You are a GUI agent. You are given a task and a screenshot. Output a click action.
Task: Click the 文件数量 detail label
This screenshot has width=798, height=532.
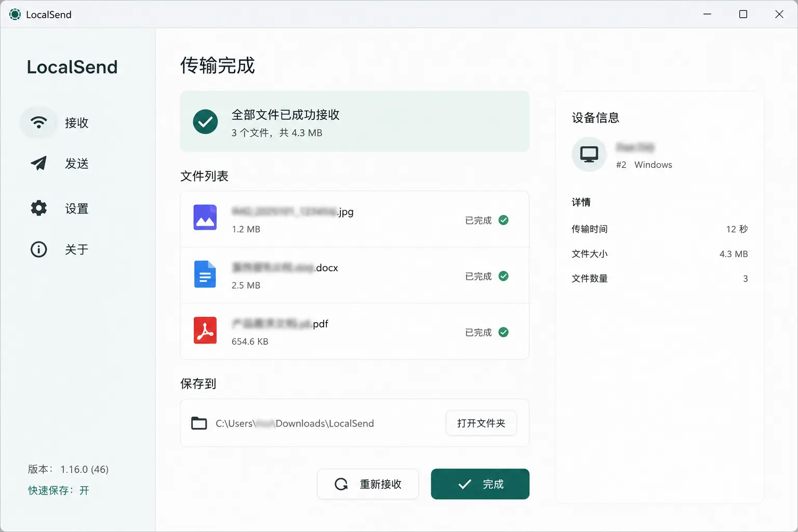click(590, 278)
